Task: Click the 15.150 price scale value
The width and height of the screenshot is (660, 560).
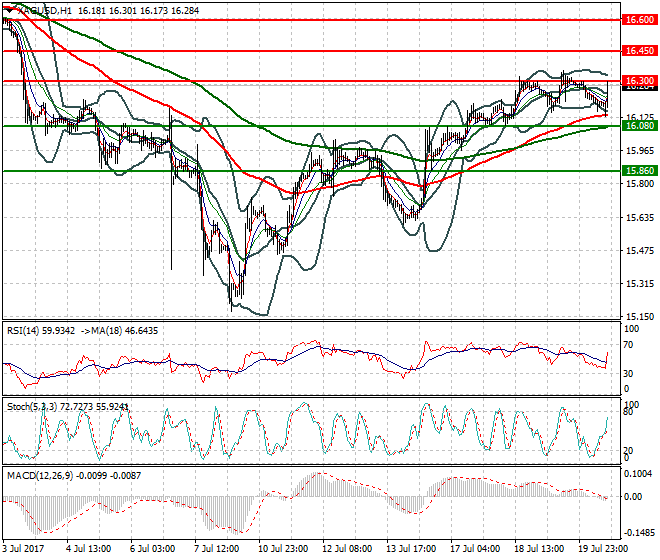Action: [x=640, y=317]
